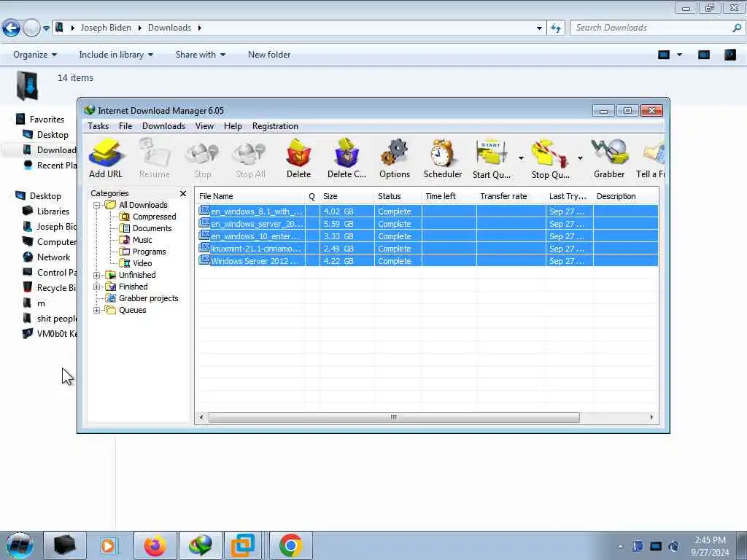Open Start Queue dropdown arrow

(521, 158)
